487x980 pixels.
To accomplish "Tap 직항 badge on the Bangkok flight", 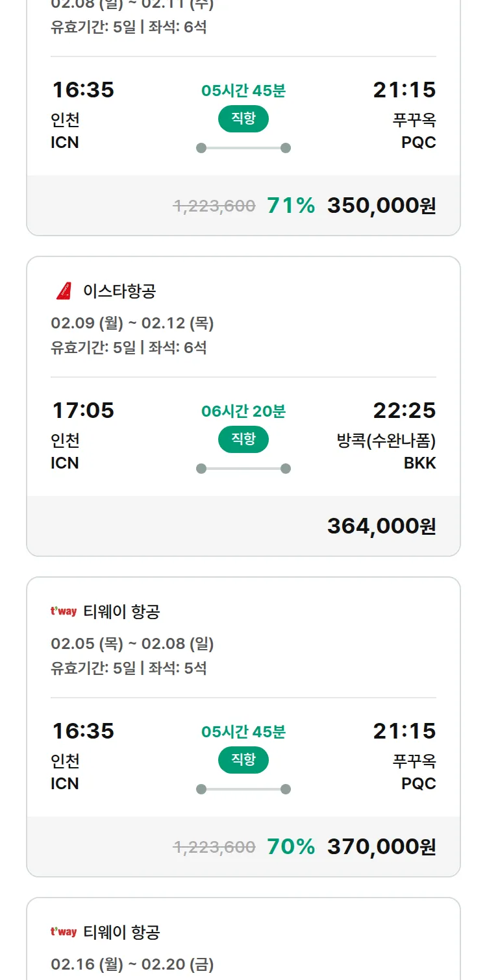I will pos(243,439).
